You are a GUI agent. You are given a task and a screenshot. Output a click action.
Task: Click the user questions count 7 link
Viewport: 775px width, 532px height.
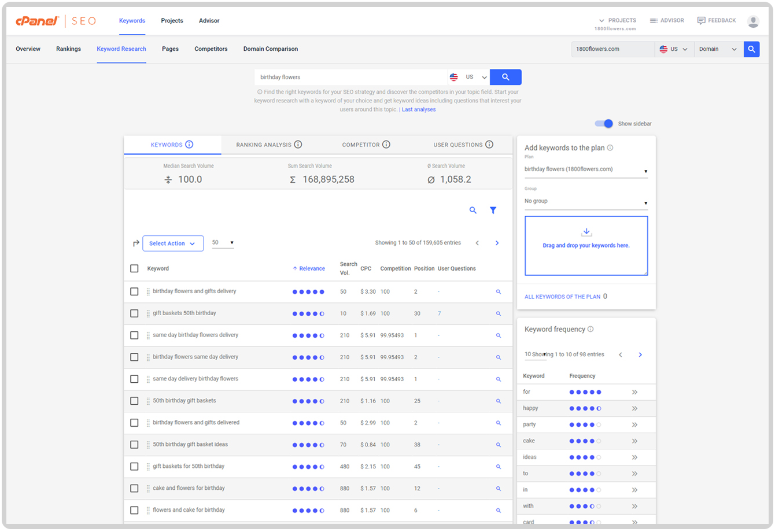pos(440,313)
